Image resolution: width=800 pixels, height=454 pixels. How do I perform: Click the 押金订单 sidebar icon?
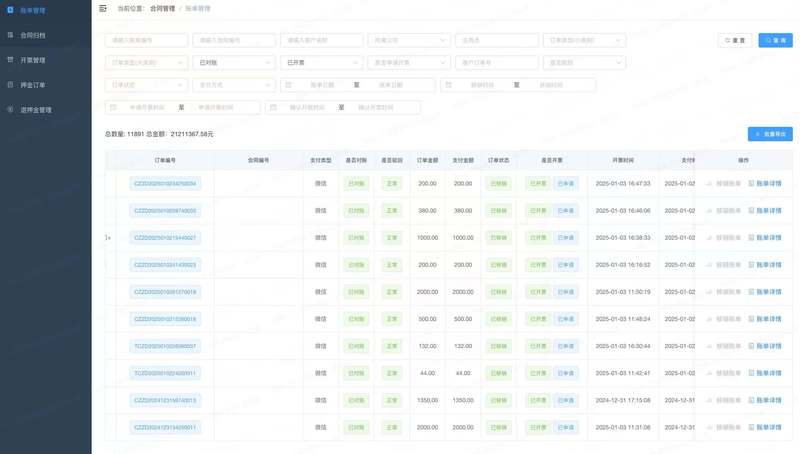[x=10, y=85]
